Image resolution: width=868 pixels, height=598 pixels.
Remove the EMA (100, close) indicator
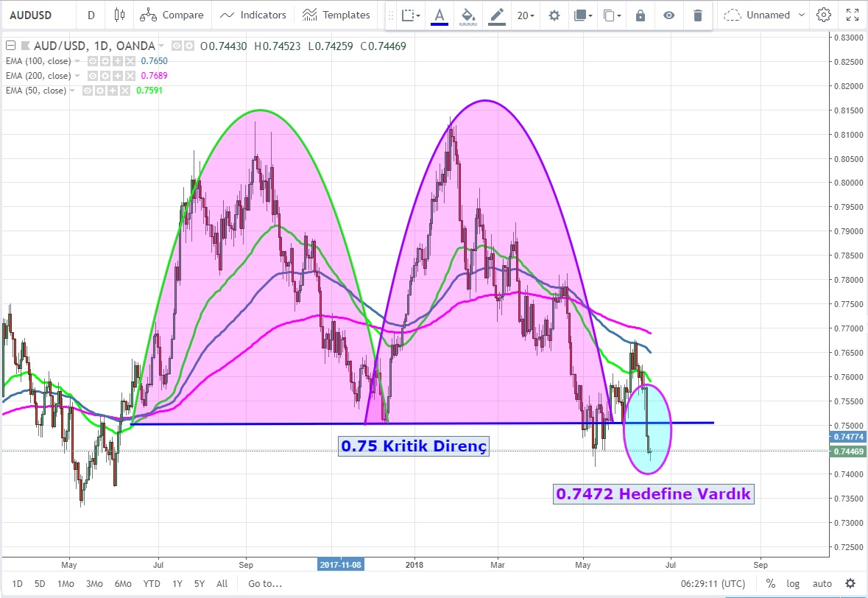pyautogui.click(x=130, y=61)
